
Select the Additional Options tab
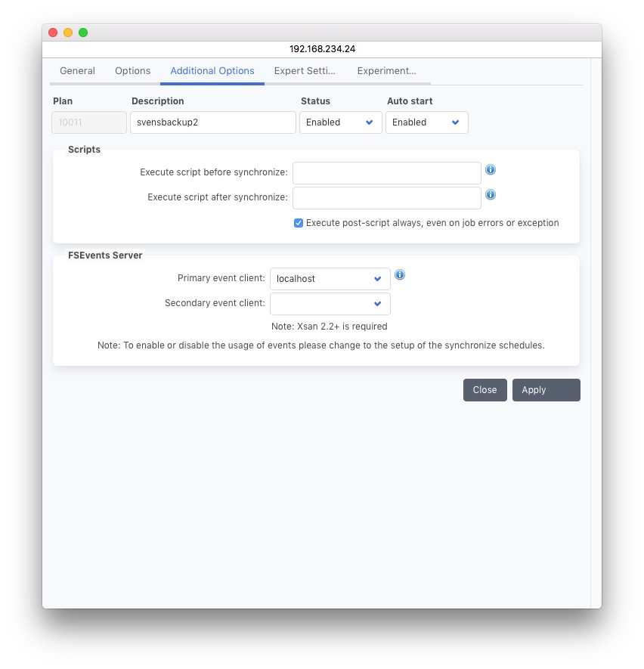(212, 71)
